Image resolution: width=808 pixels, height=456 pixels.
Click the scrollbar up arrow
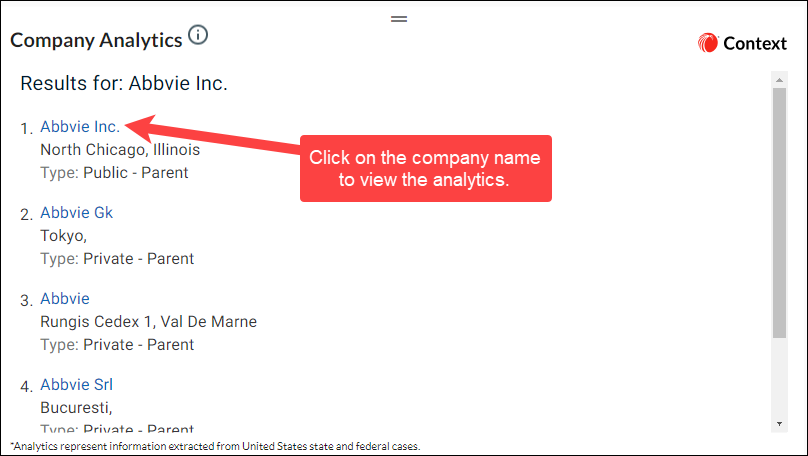[x=779, y=80]
